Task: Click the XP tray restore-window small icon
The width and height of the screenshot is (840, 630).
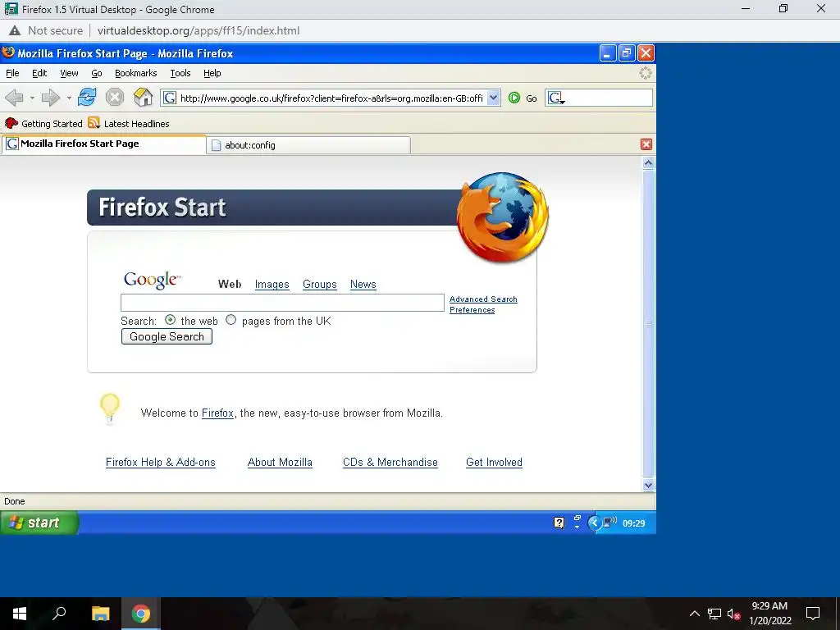Action: [577, 518]
